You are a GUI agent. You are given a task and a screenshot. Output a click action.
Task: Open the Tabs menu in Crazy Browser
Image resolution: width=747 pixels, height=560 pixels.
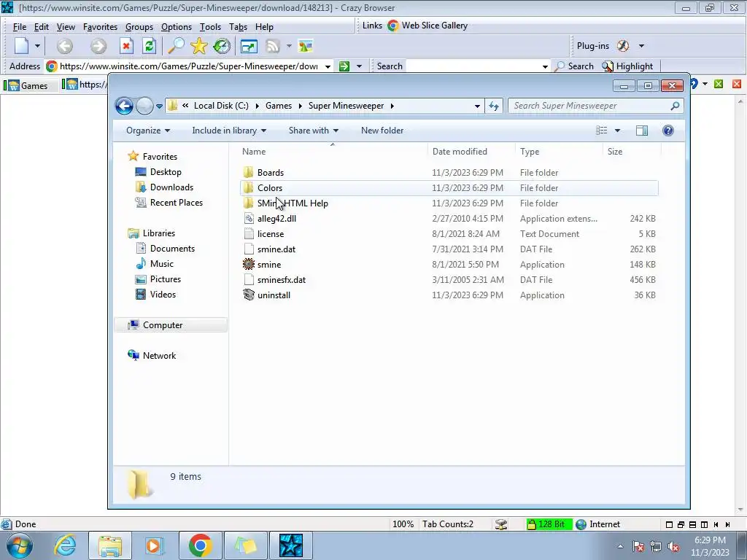pyautogui.click(x=238, y=27)
